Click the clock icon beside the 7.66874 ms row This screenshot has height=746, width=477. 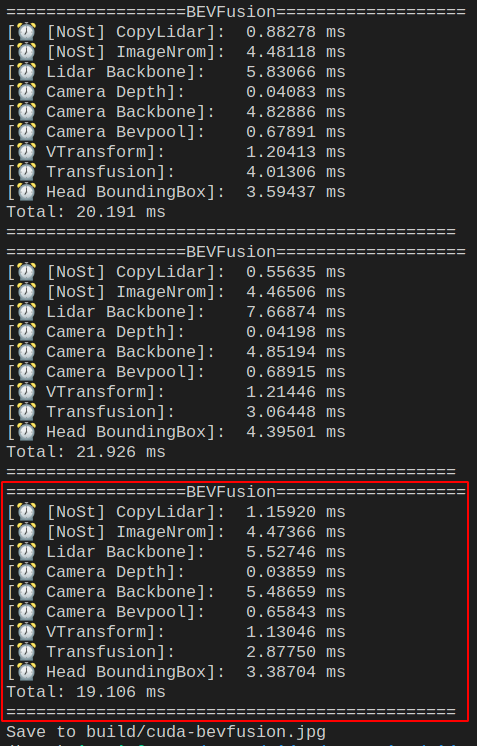point(26,312)
